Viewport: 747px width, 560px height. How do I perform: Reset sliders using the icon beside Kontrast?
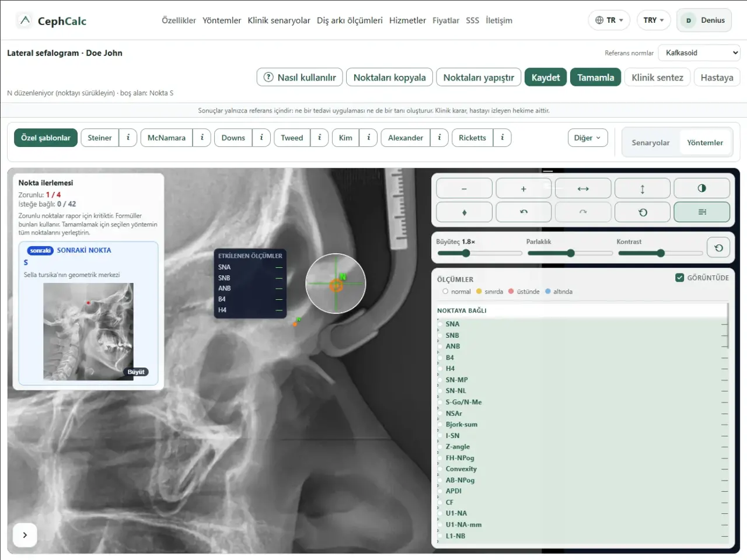click(718, 248)
